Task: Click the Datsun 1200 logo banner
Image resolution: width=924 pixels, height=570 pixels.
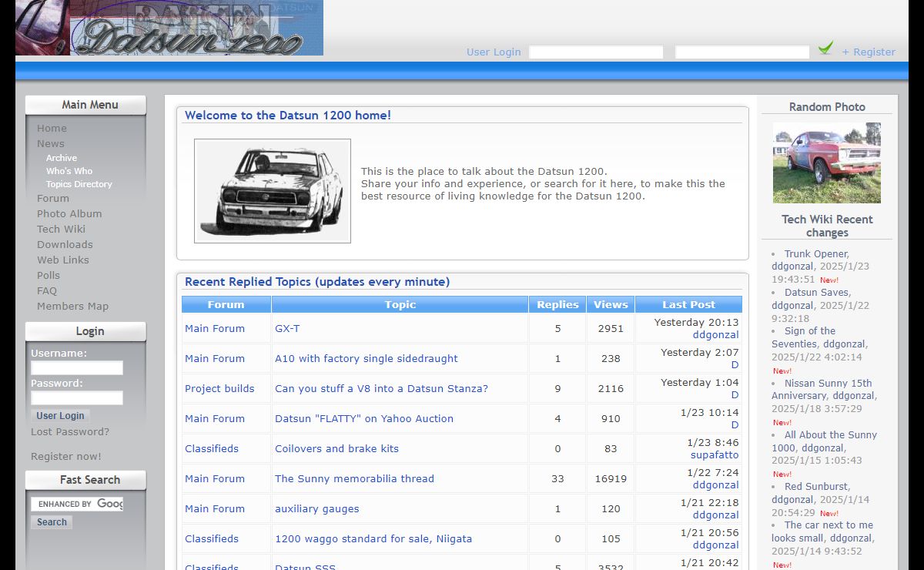Action: coord(169,28)
